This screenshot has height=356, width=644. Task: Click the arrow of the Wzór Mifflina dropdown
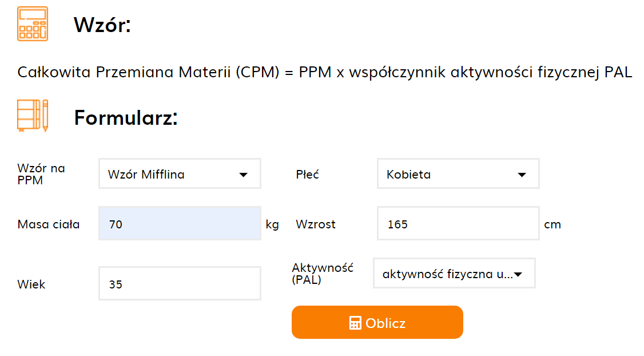click(243, 175)
